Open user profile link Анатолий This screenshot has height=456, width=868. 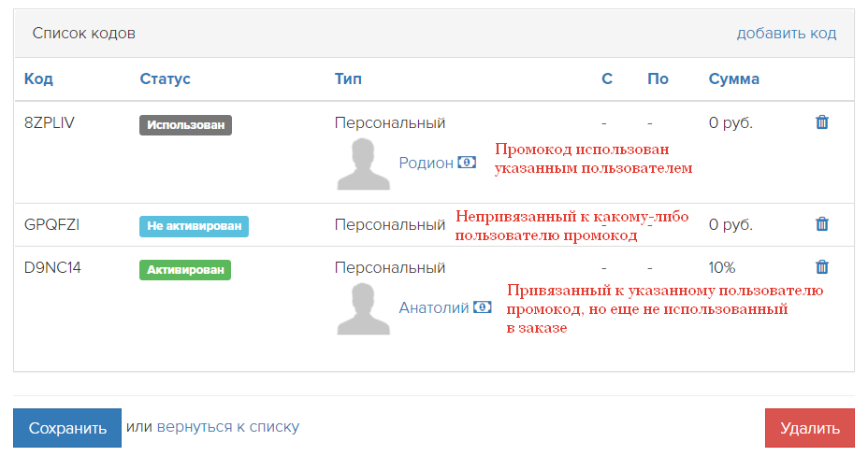click(x=433, y=307)
